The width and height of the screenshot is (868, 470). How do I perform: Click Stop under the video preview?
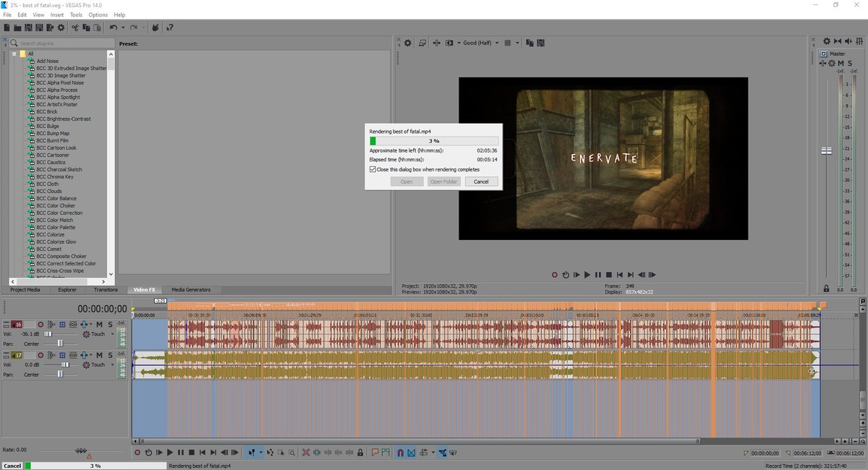pos(609,275)
